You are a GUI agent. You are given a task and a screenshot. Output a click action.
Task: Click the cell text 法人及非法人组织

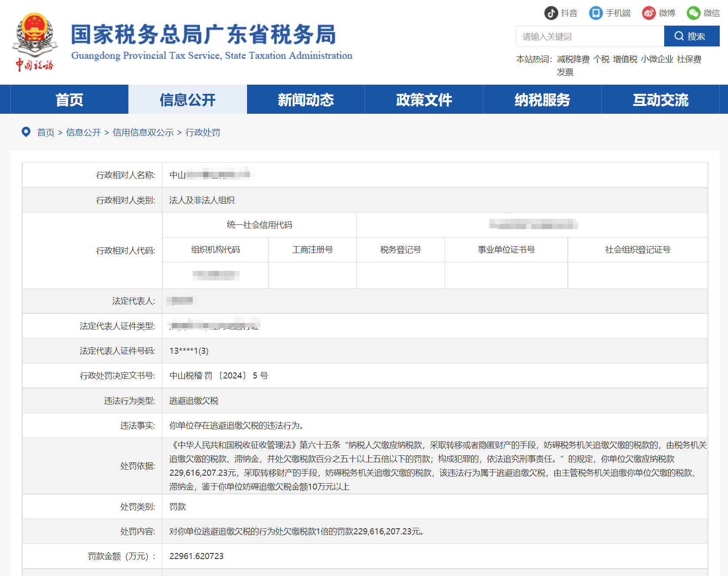pos(202,200)
